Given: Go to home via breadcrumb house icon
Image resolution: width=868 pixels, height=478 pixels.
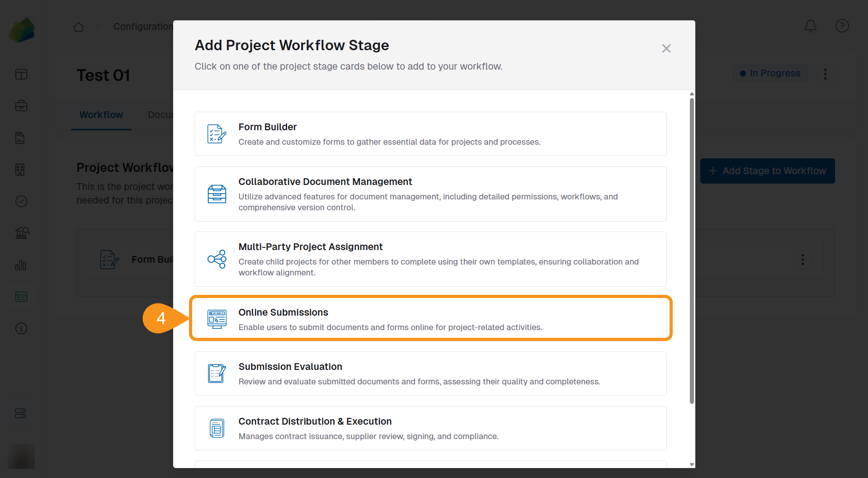Looking at the screenshot, I should [x=79, y=27].
